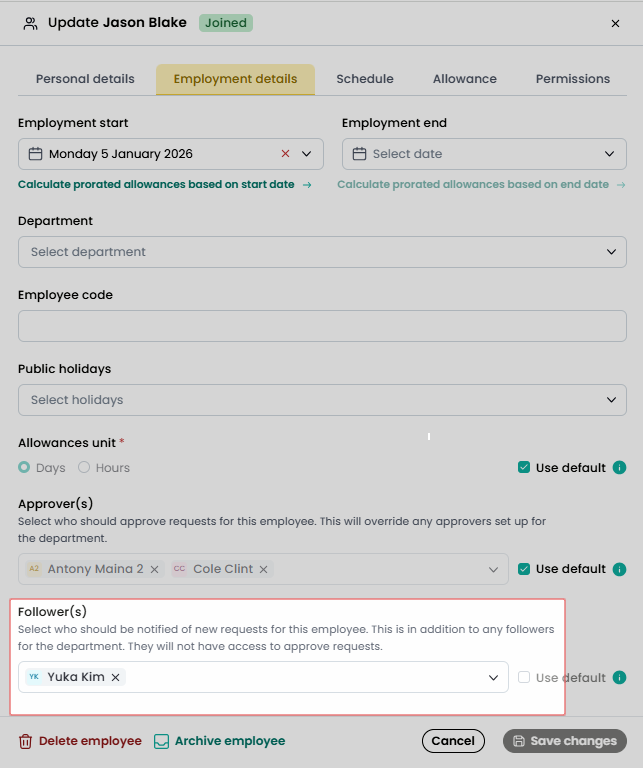Click info icon beside Allowances unit Use default

click(619, 468)
